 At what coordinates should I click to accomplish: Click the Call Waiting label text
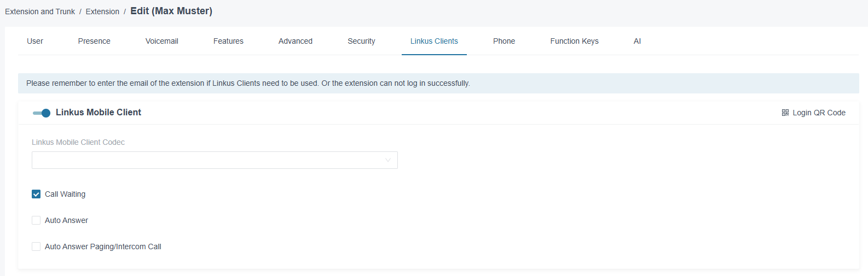point(65,194)
